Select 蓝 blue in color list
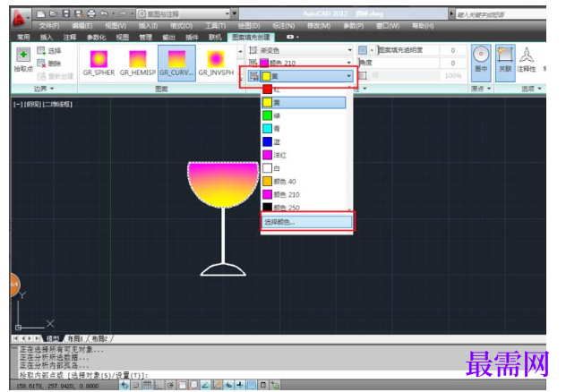 304,141
